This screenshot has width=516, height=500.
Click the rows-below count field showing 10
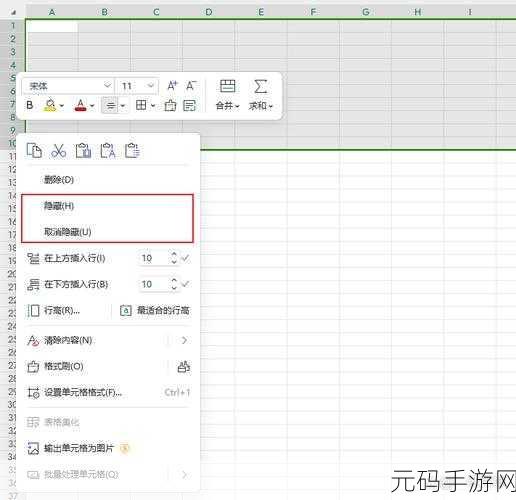[x=154, y=284]
